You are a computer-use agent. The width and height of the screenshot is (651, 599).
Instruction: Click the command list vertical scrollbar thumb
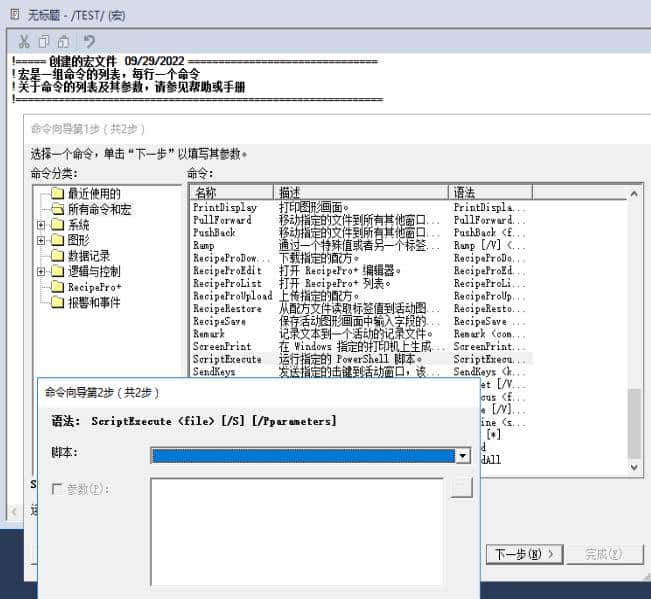click(x=634, y=423)
